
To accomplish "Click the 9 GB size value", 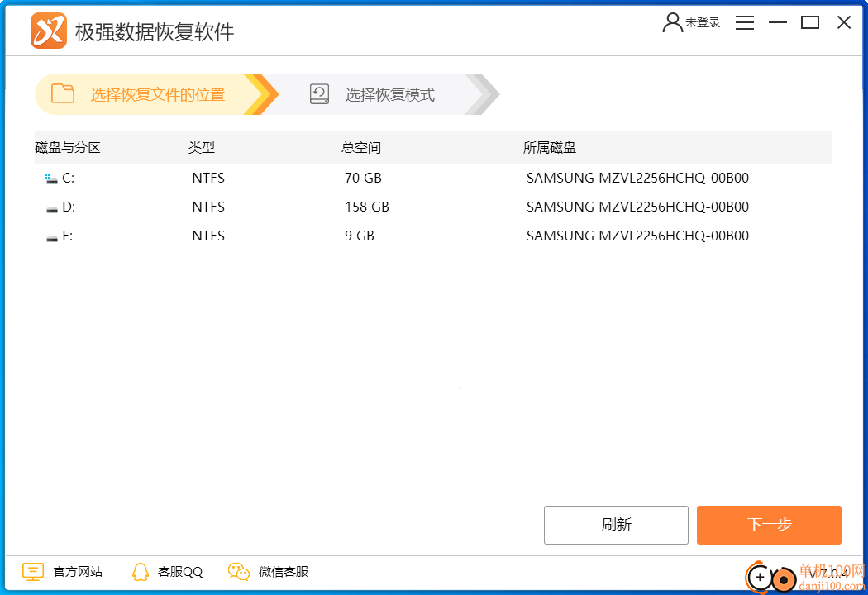I will click(x=360, y=236).
